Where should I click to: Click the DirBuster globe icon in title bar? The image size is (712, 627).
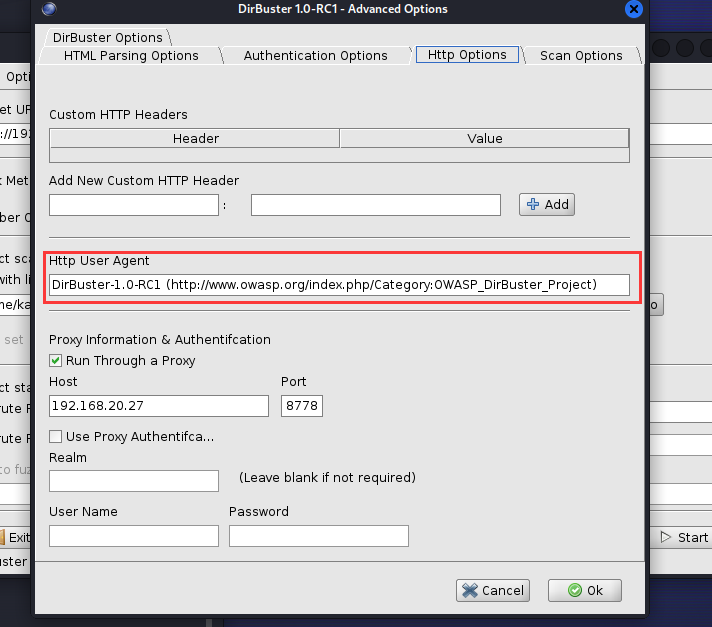coord(49,9)
